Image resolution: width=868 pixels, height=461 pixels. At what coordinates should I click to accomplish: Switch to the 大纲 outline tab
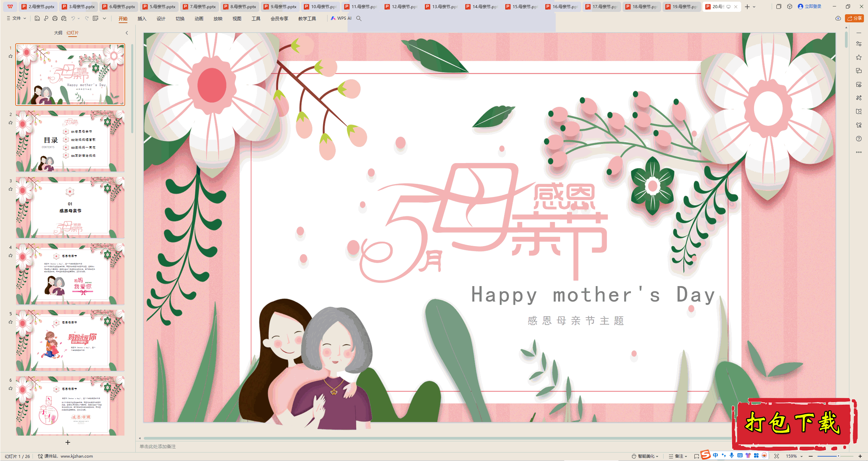58,33
